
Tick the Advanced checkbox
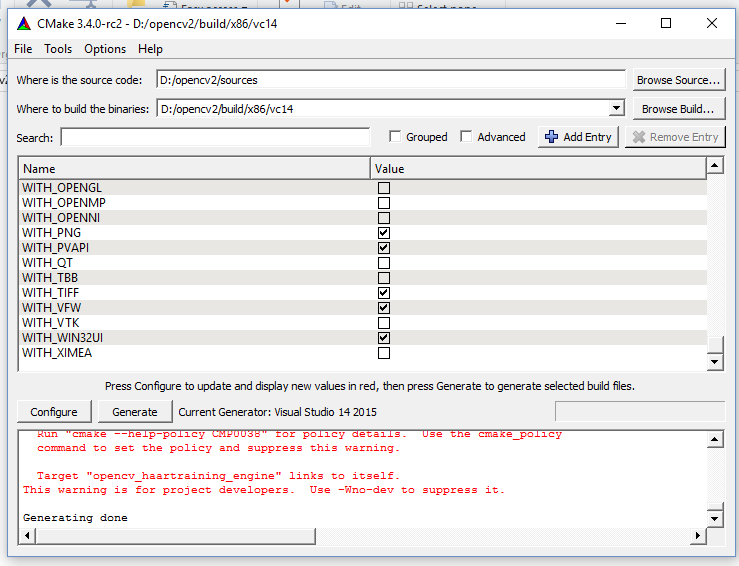point(466,137)
